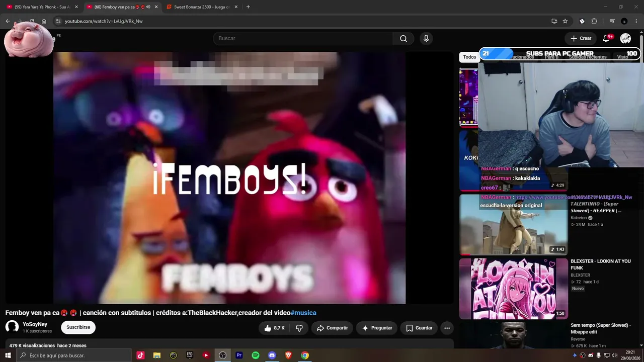This screenshot has height=362, width=644.
Task: Open the taskbar clock showing 20:21
Action: click(630, 355)
